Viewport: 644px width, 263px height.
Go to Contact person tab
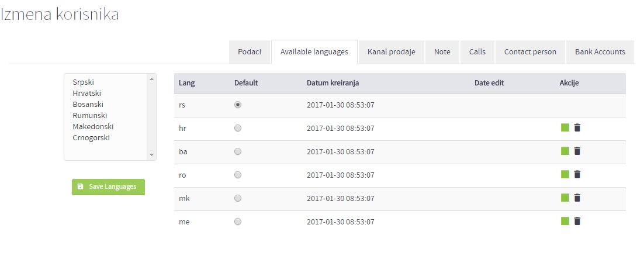pyautogui.click(x=530, y=52)
